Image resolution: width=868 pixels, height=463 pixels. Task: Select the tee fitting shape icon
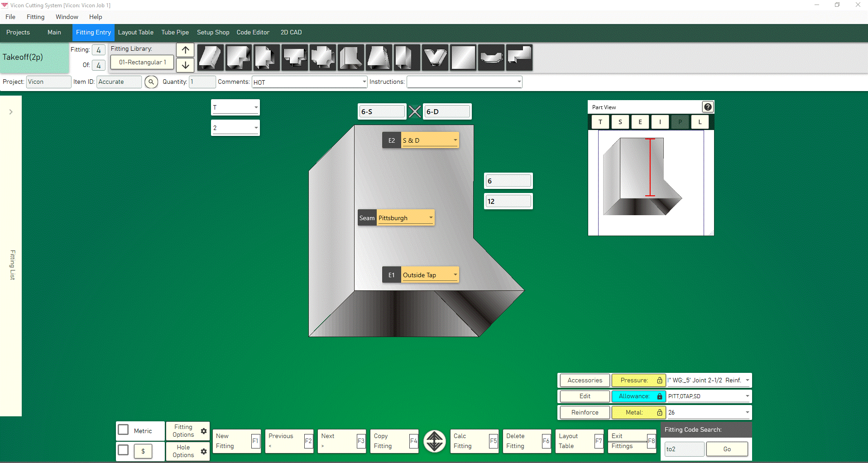pyautogui.click(x=295, y=58)
